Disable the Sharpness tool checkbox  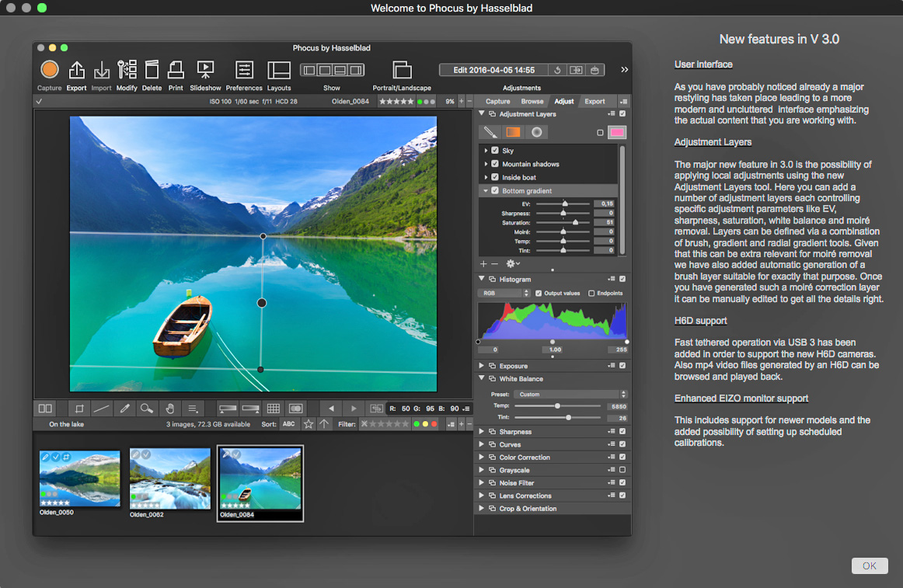point(622,431)
